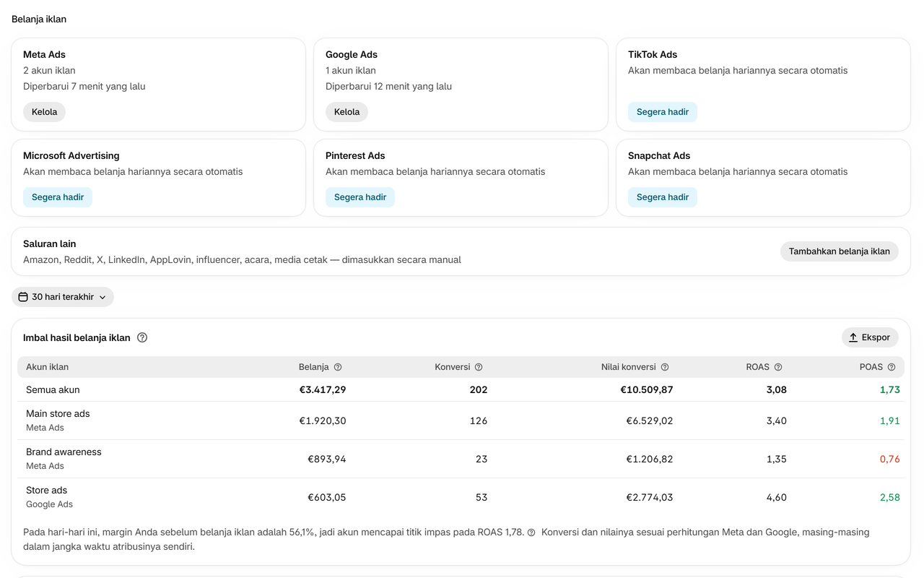Click the Konversi column help icon
924x578 pixels.
pos(479,367)
